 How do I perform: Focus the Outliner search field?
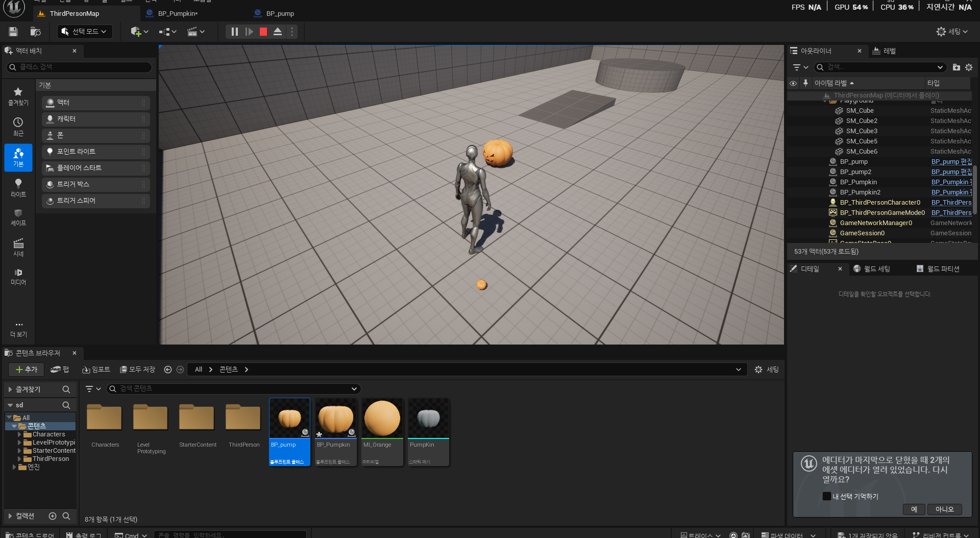tap(880, 67)
